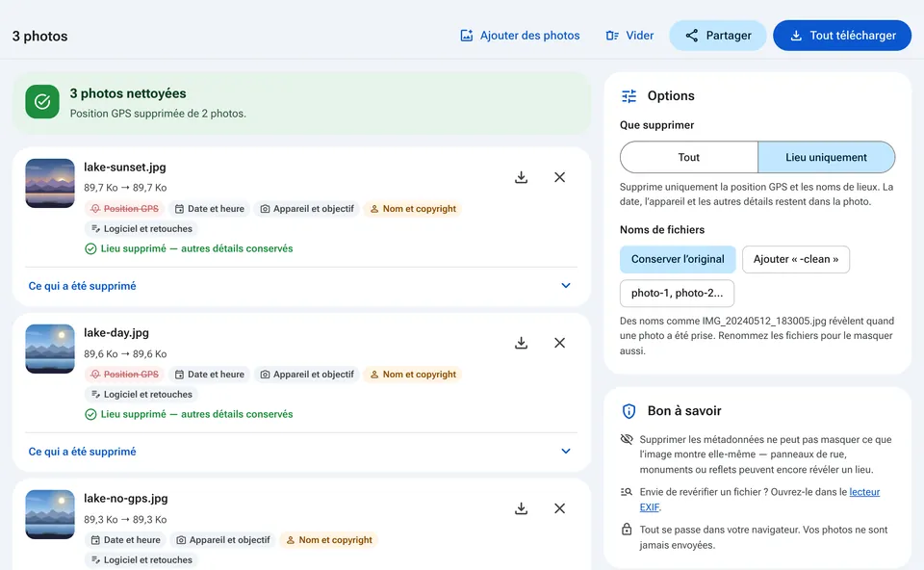The height and width of the screenshot is (570, 924).
Task: Click the Options sliders icon
Action: [629, 96]
